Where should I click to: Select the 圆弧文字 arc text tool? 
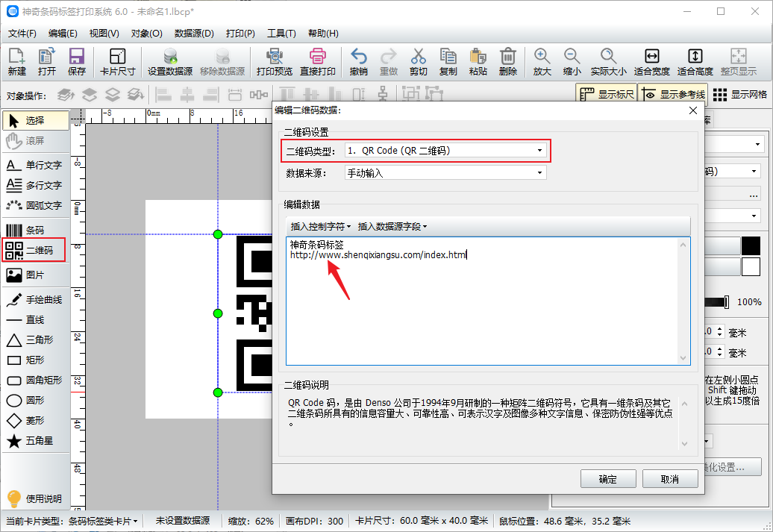[36, 205]
